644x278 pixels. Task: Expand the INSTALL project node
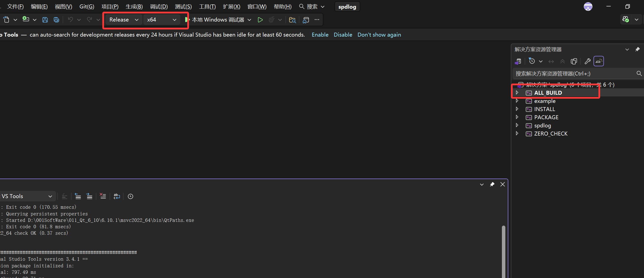coord(517,109)
